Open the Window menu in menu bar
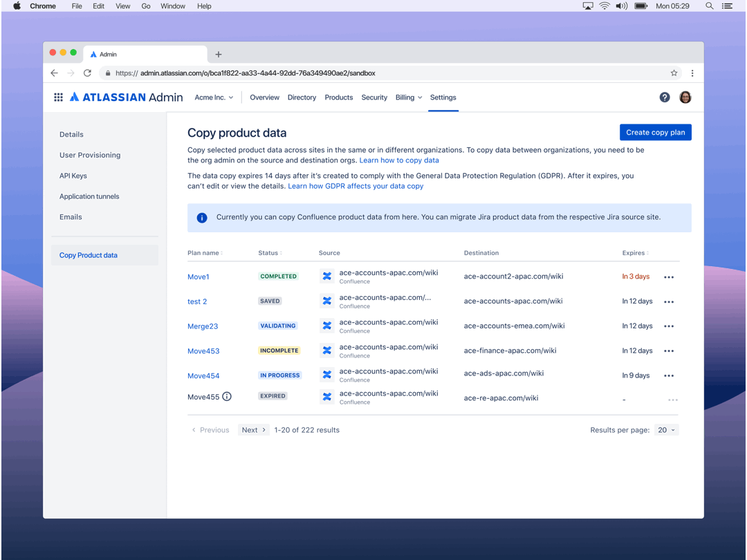This screenshot has width=747, height=560. coord(172,6)
